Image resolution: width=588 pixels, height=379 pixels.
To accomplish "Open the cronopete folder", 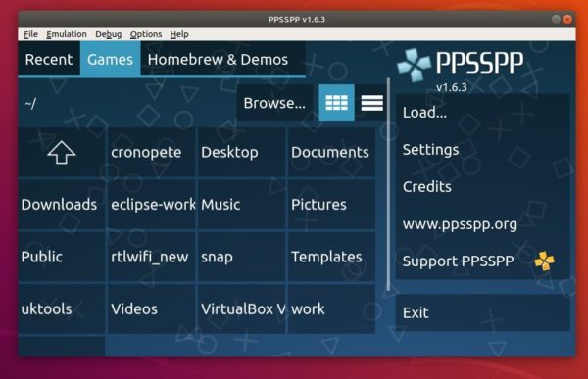I will coord(152,152).
